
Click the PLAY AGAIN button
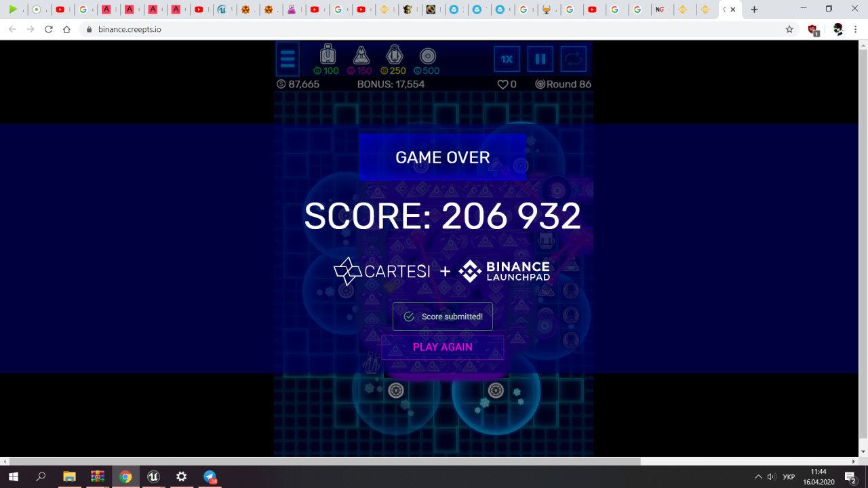pyautogui.click(x=443, y=347)
